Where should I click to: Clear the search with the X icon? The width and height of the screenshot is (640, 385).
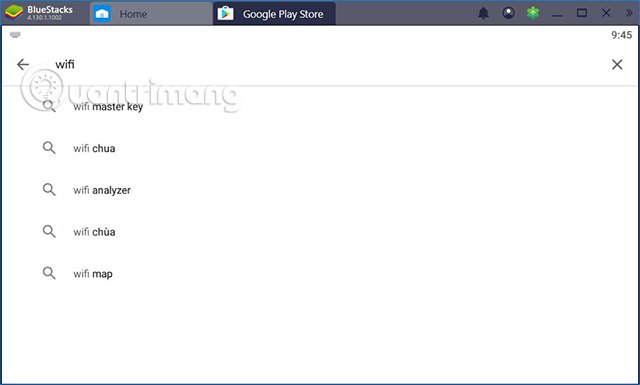[617, 64]
